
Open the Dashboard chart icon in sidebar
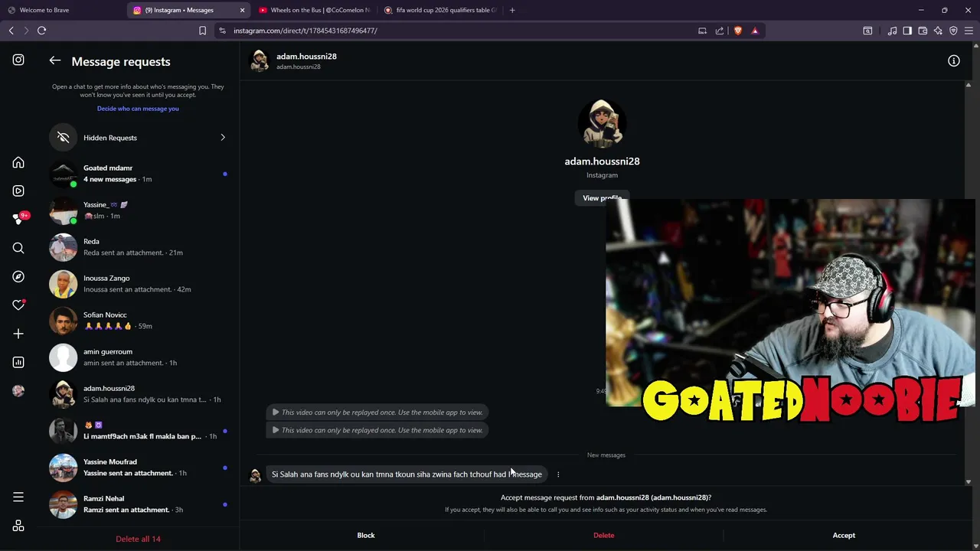pyautogui.click(x=18, y=362)
